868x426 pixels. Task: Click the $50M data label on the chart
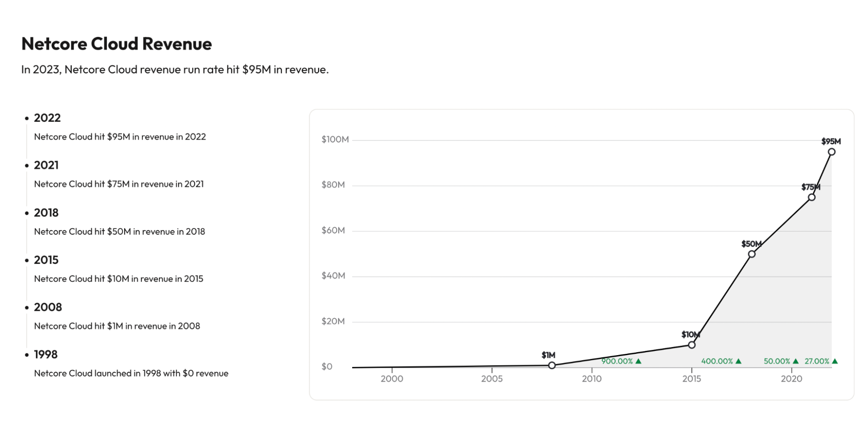751,244
